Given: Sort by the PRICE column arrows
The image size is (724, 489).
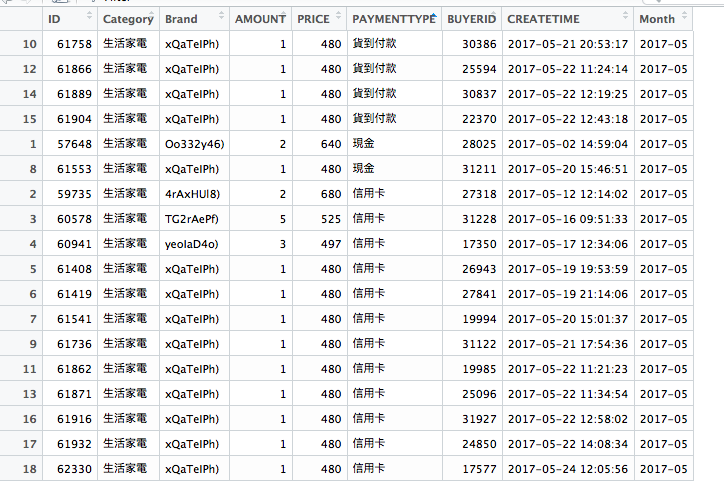Looking at the screenshot, I should [x=338, y=15].
